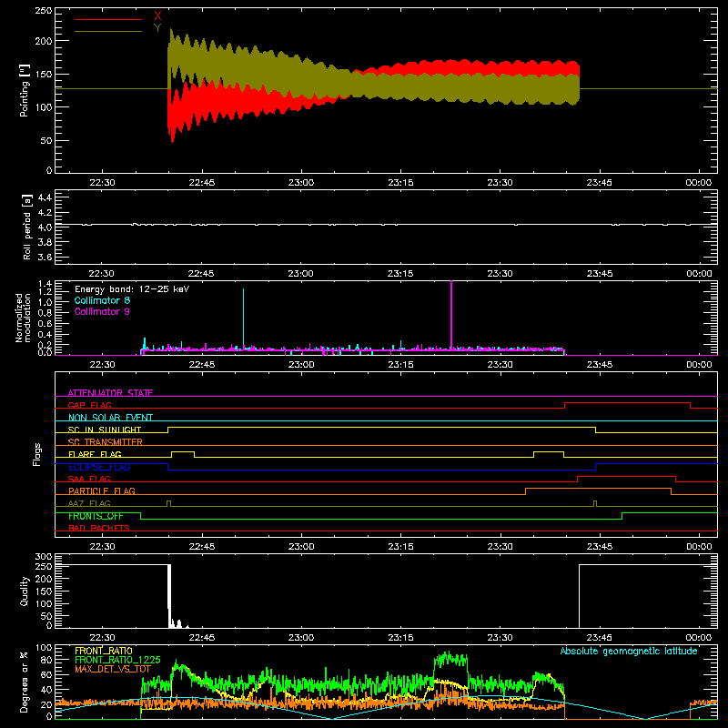
Task: Select the BAD_PACKETS flag label
Action: (99, 528)
